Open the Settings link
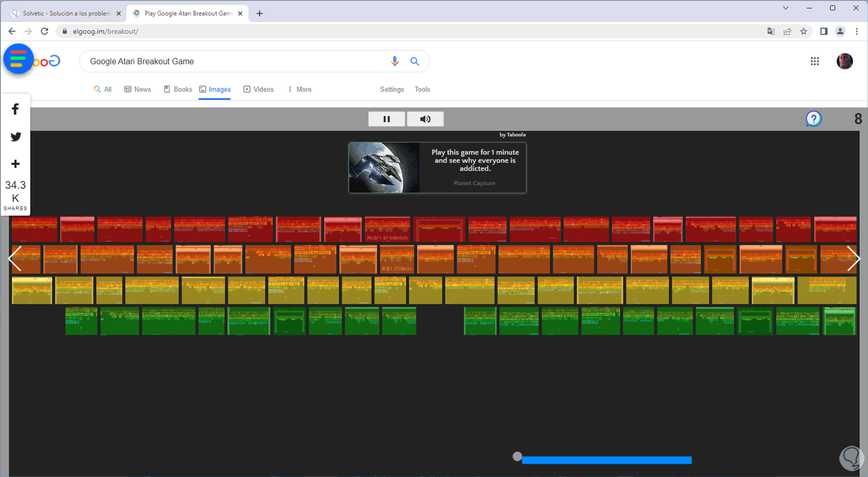Screen dimensions: 868x477 (392, 90)
